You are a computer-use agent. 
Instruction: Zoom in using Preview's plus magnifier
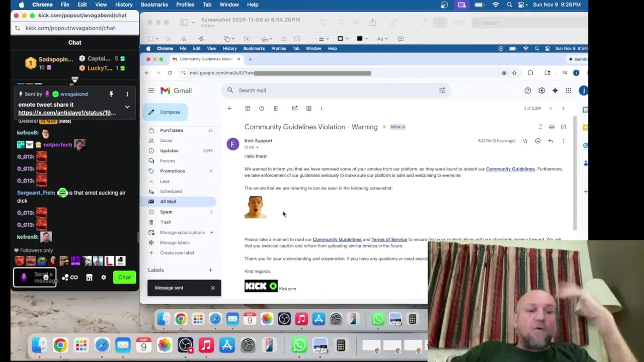(356, 23)
